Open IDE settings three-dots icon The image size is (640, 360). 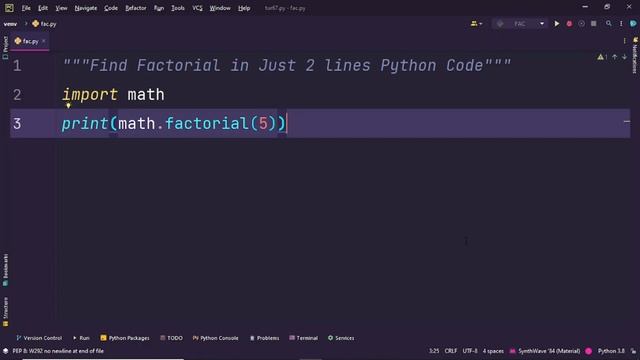point(621,24)
